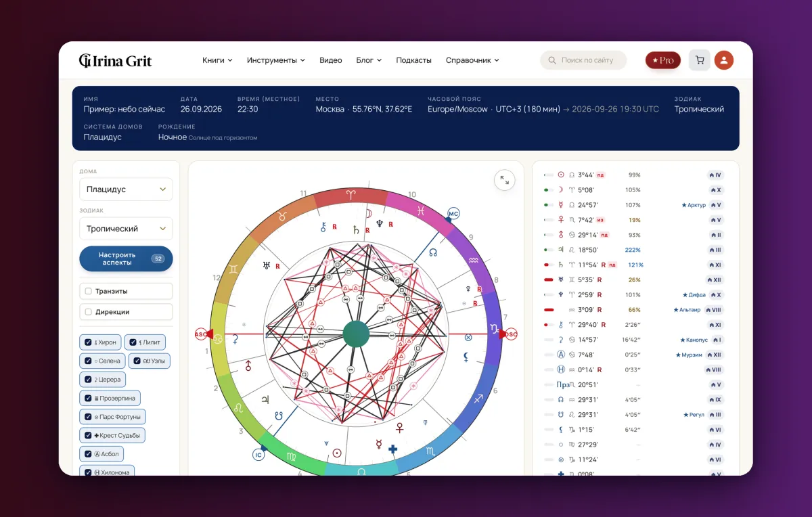Enable the Транзиты checkbox

tap(88, 291)
